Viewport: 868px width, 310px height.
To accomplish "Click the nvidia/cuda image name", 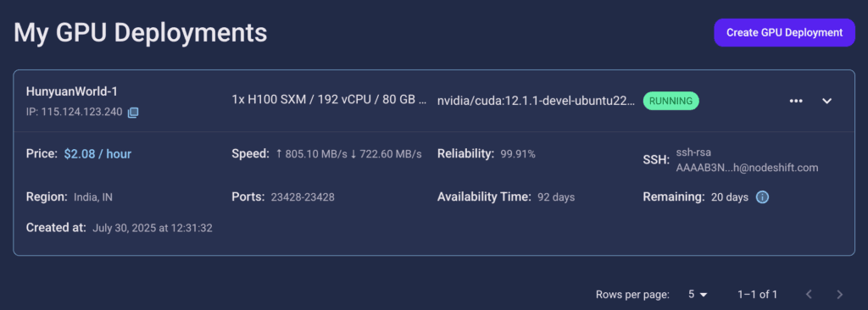I will pyautogui.click(x=536, y=102).
